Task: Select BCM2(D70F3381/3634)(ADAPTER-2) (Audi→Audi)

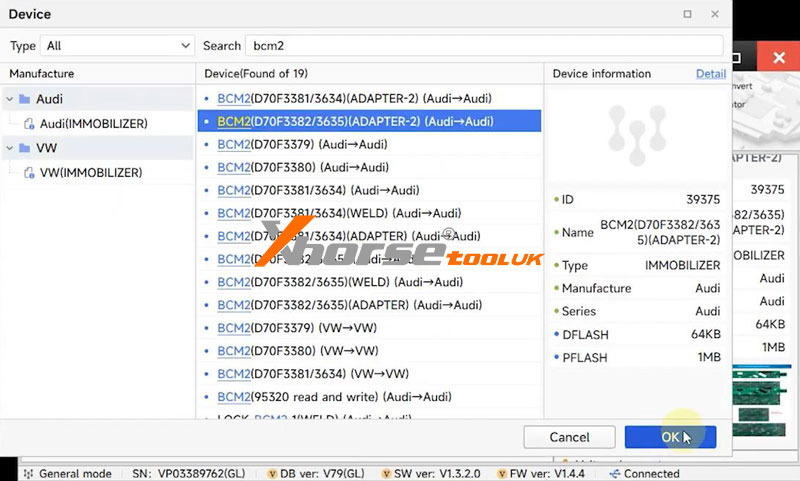Action: pyautogui.click(x=369, y=98)
